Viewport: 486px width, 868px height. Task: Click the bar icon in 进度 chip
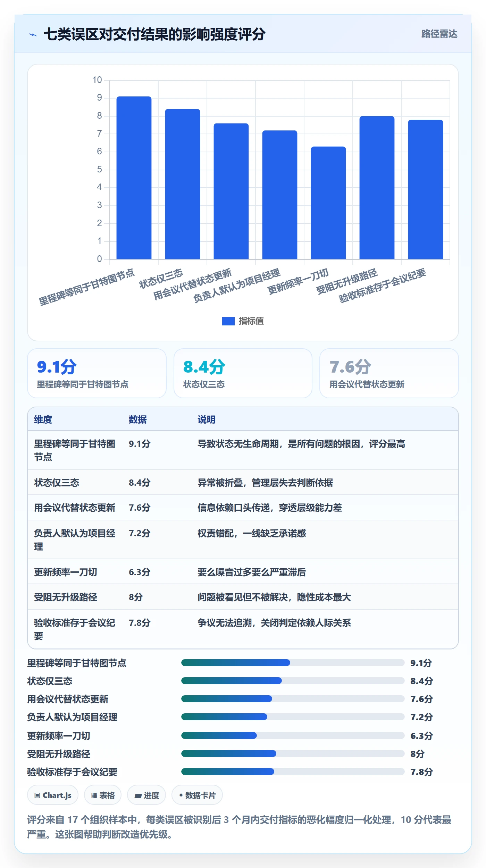point(138,795)
